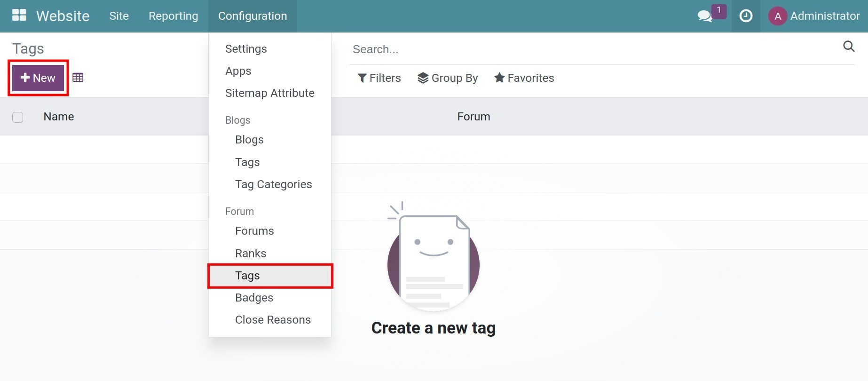The height and width of the screenshot is (381, 868).
Task: Expand the Favorites dropdown
Action: pos(524,78)
